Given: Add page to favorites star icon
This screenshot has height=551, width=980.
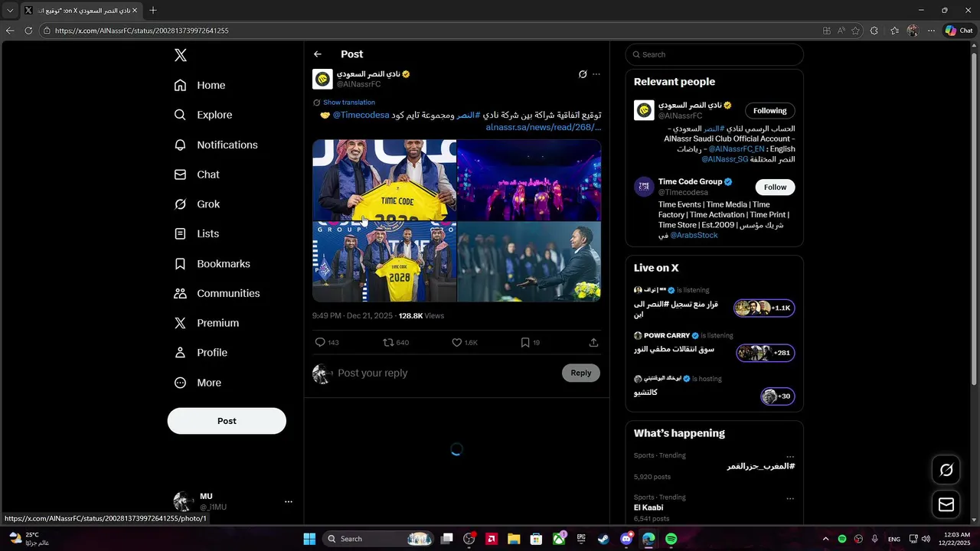Looking at the screenshot, I should coord(856,31).
